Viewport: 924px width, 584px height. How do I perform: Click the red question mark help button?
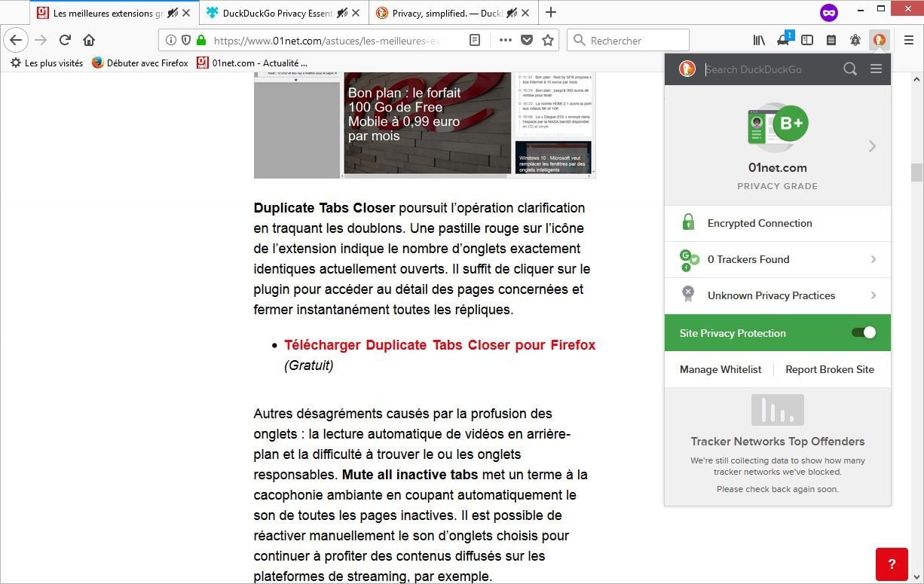point(892,564)
